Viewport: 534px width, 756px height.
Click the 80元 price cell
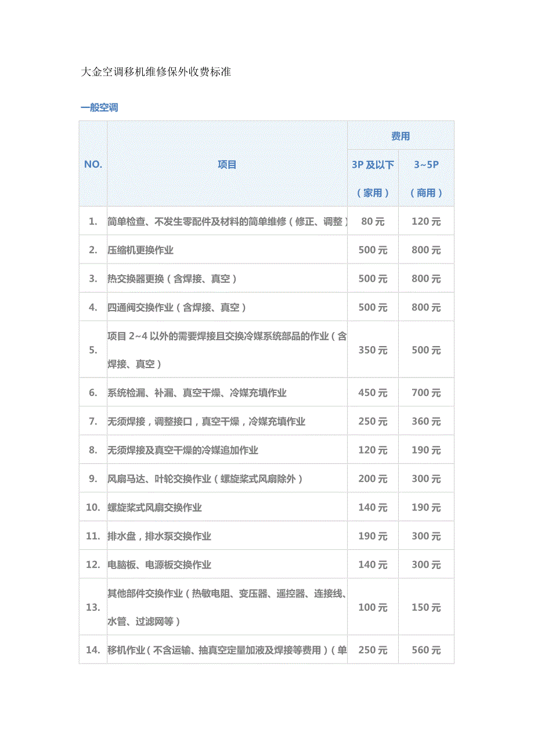(x=373, y=221)
